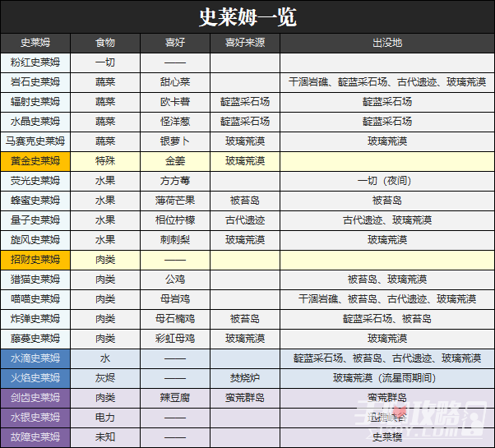Select the 史莱姆 column header
The height and width of the screenshot is (448, 495).
tap(35, 43)
